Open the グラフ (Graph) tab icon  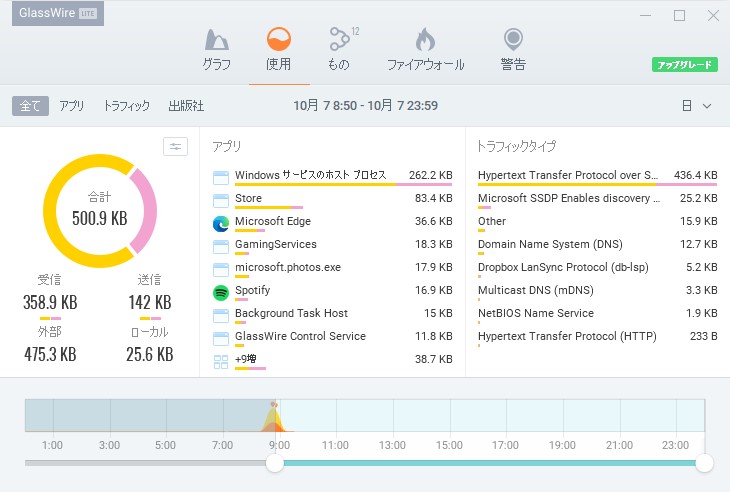216,40
